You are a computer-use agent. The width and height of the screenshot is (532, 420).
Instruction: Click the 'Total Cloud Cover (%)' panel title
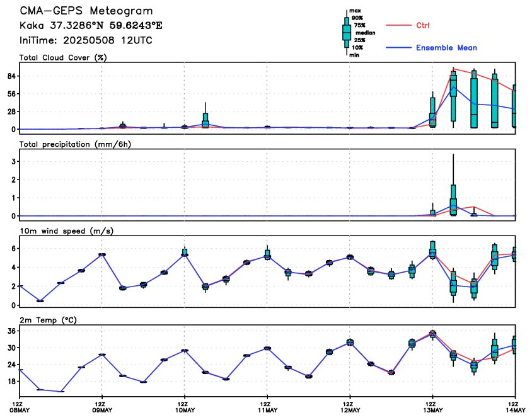(63, 58)
